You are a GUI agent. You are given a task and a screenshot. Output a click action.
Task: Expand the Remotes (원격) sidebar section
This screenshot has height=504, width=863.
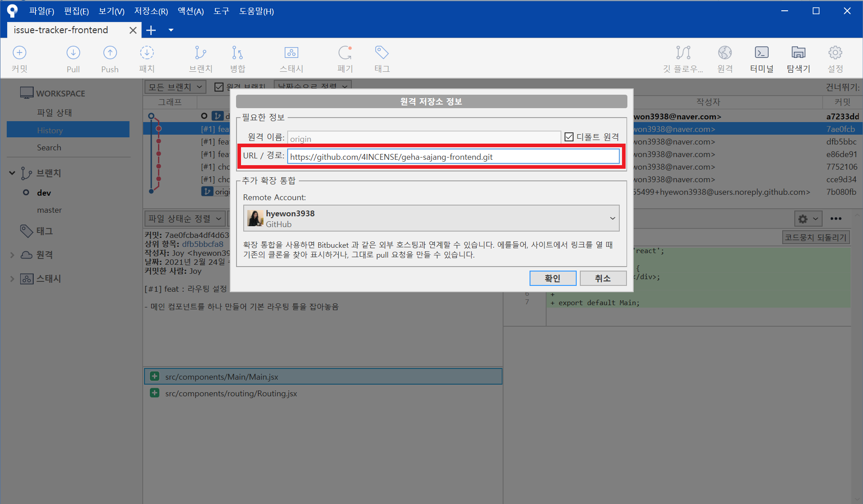12,255
